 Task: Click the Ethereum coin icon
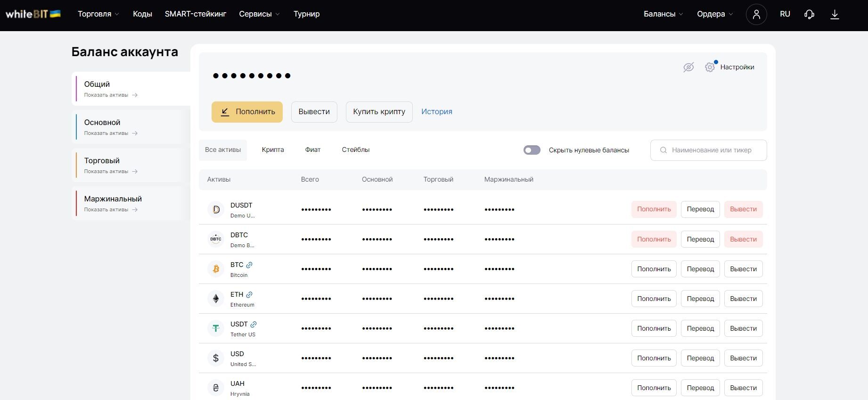coord(216,299)
